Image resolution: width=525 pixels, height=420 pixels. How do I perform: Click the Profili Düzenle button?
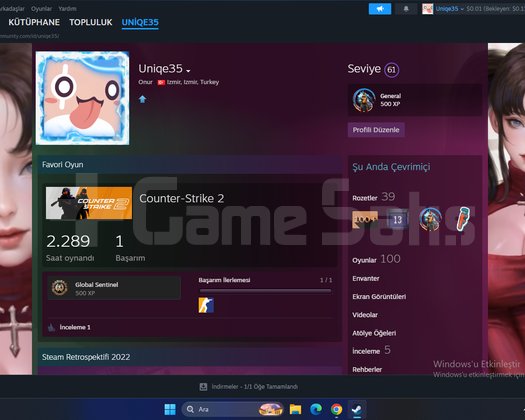[376, 130]
